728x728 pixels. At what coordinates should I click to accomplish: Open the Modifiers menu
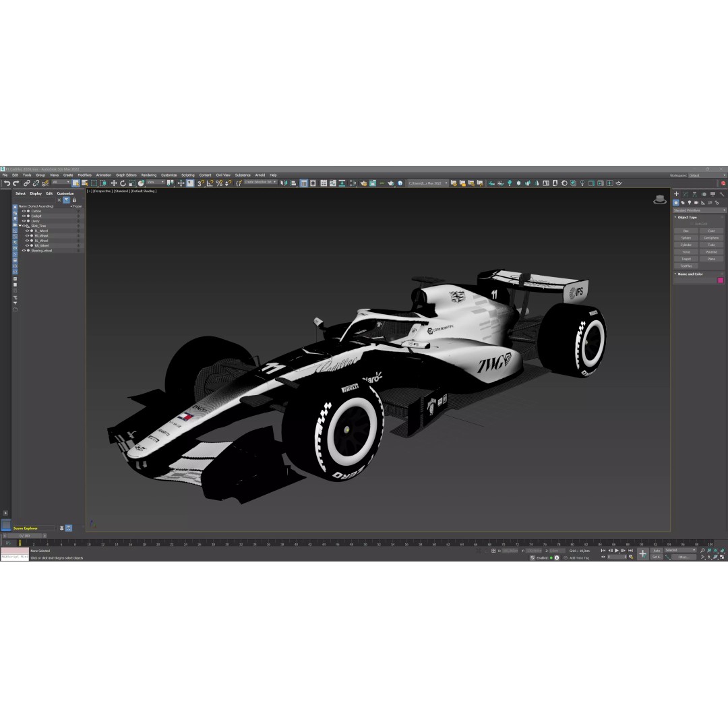(x=84, y=175)
